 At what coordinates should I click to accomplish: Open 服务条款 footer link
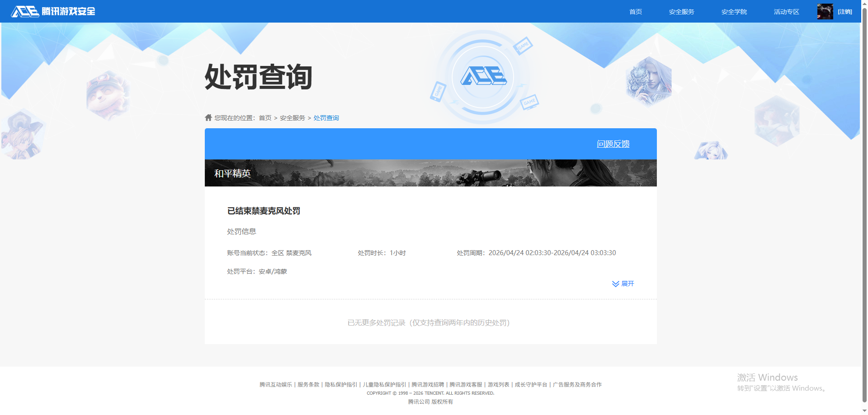(x=308, y=385)
